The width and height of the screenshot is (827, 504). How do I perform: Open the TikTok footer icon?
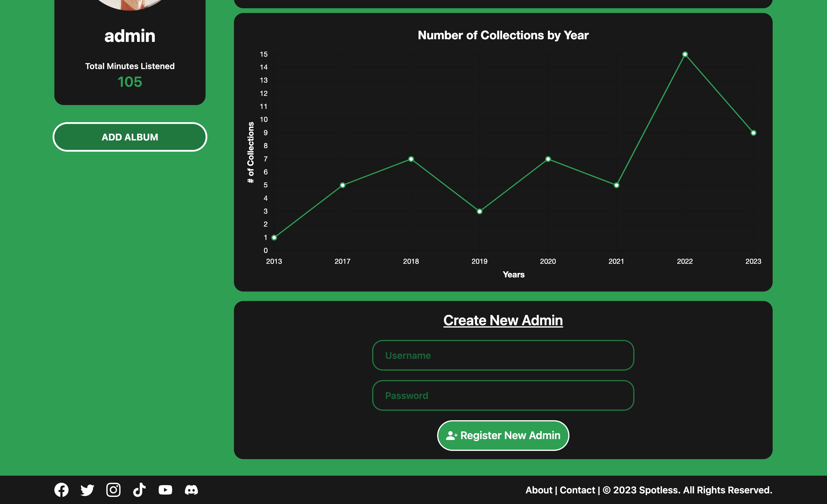pyautogui.click(x=139, y=490)
